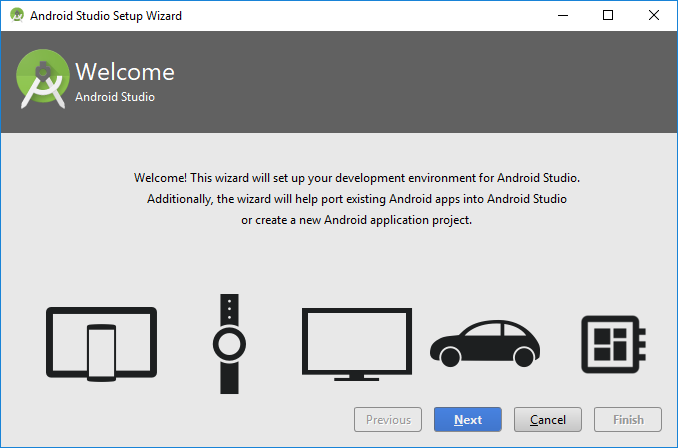The height and width of the screenshot is (448, 678).
Task: Click the Next button
Action: [x=468, y=419]
